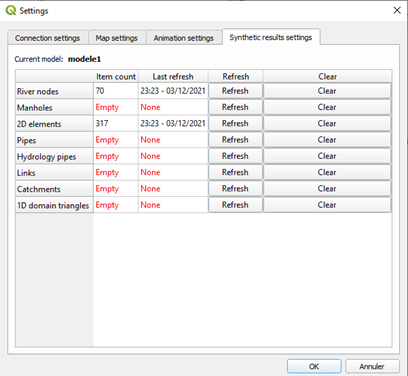Click the Last refresh column header
The height and width of the screenshot is (376, 408).
tap(173, 76)
